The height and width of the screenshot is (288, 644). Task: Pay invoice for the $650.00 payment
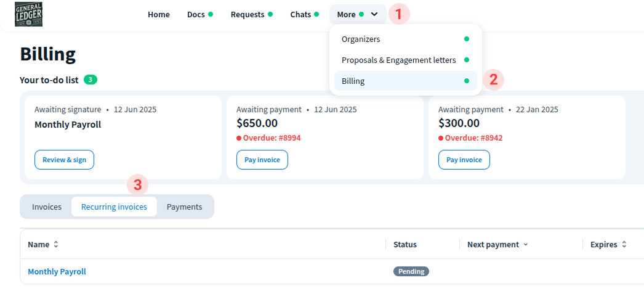262,160
